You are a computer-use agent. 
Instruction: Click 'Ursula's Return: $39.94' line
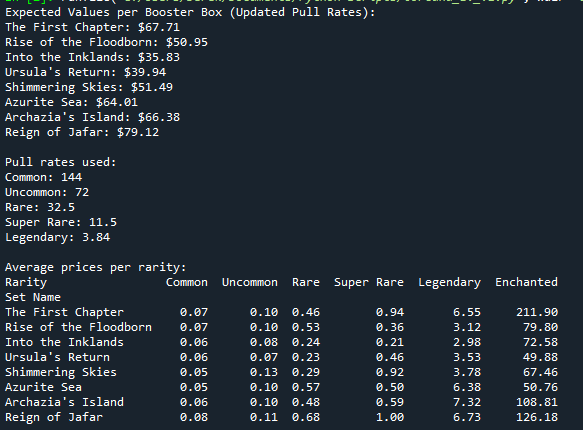click(x=86, y=72)
